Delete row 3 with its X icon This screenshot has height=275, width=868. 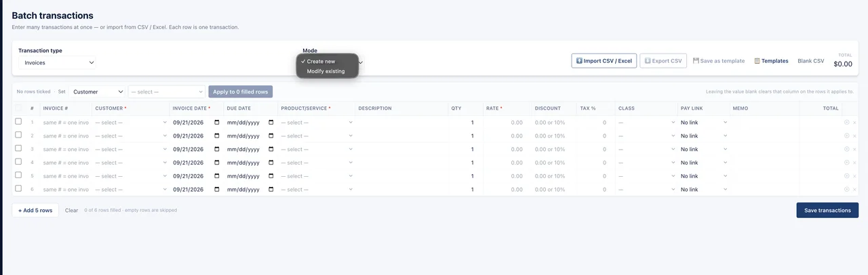[x=854, y=149]
